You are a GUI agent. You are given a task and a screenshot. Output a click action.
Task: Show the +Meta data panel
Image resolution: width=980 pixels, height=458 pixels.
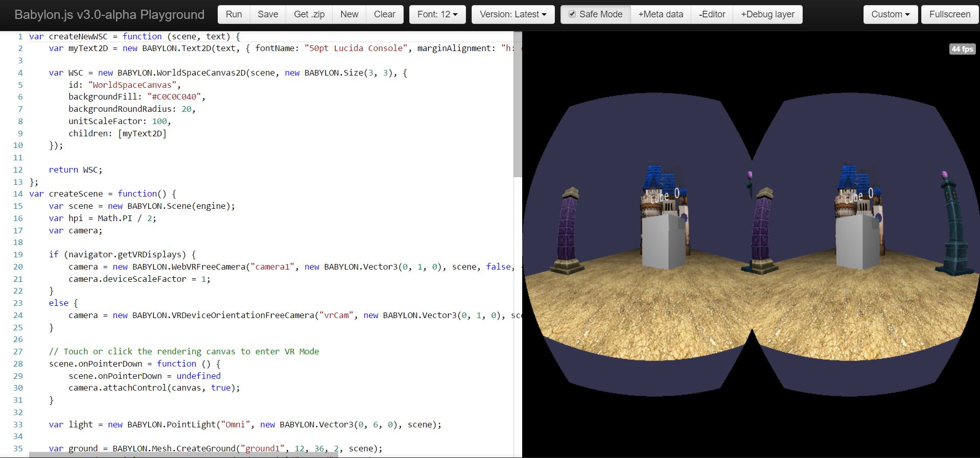(661, 14)
